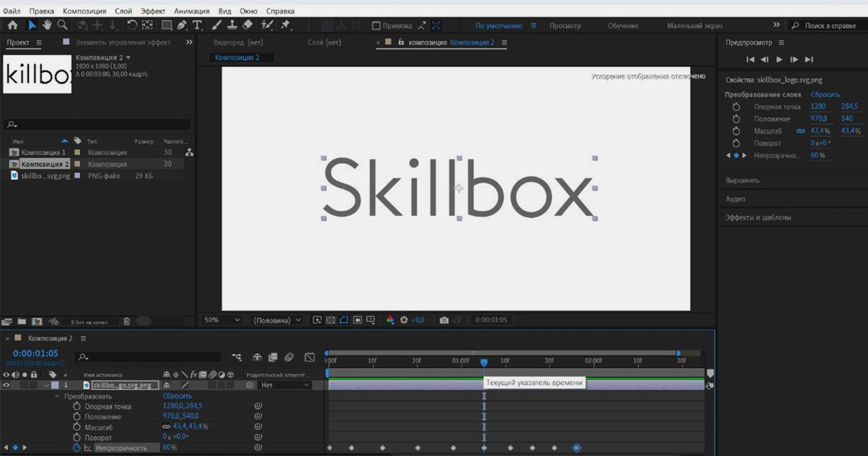Take a snapshot with the camera icon
868x456 pixels.
coord(444,320)
